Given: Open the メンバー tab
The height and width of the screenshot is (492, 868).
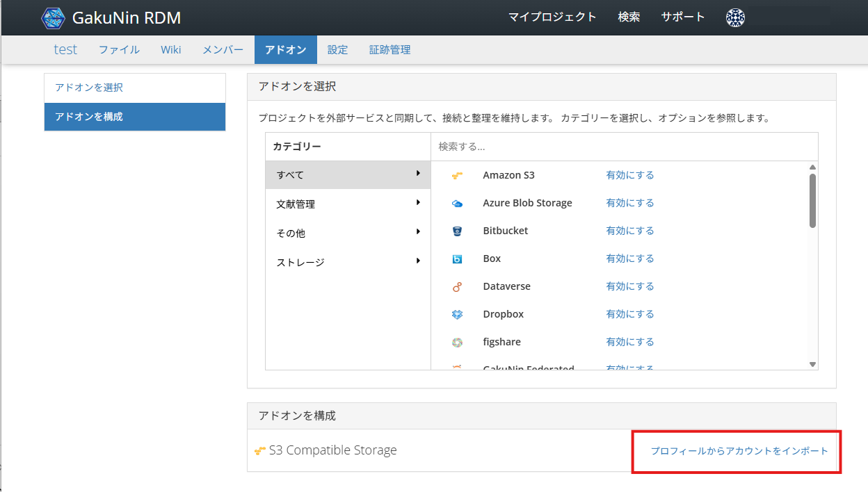Looking at the screenshot, I should click(223, 50).
